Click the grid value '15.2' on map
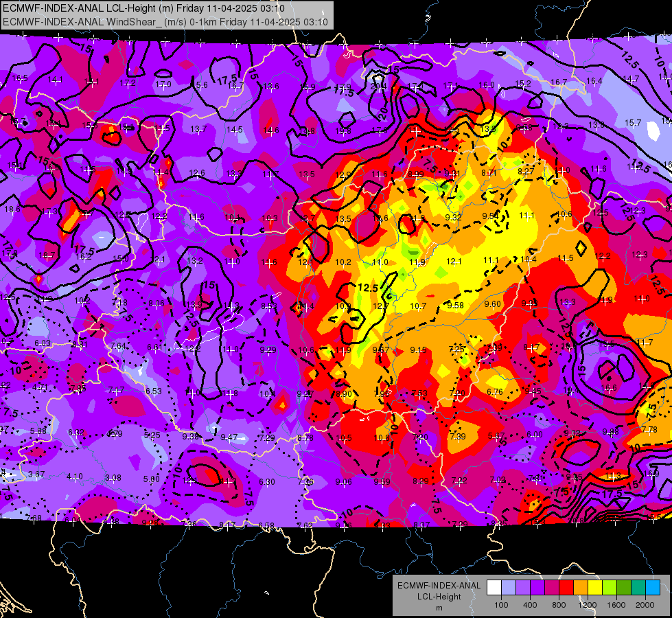 [x=523, y=83]
